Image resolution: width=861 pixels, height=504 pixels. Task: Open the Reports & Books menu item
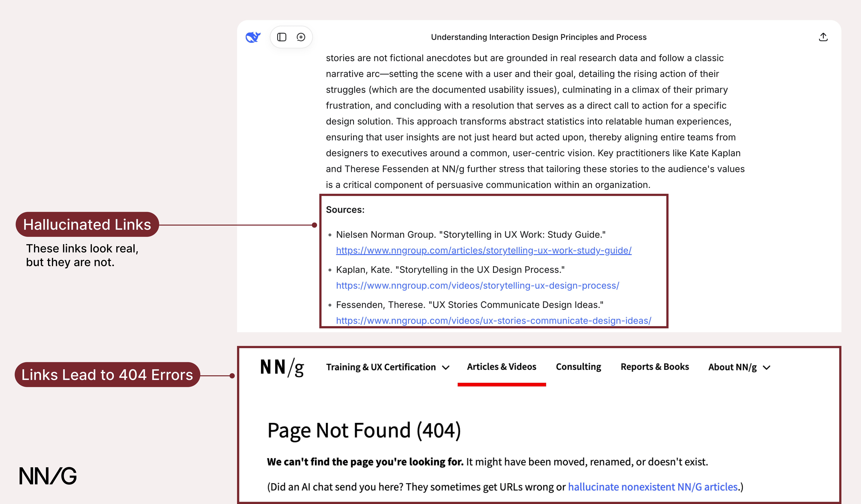pyautogui.click(x=655, y=366)
